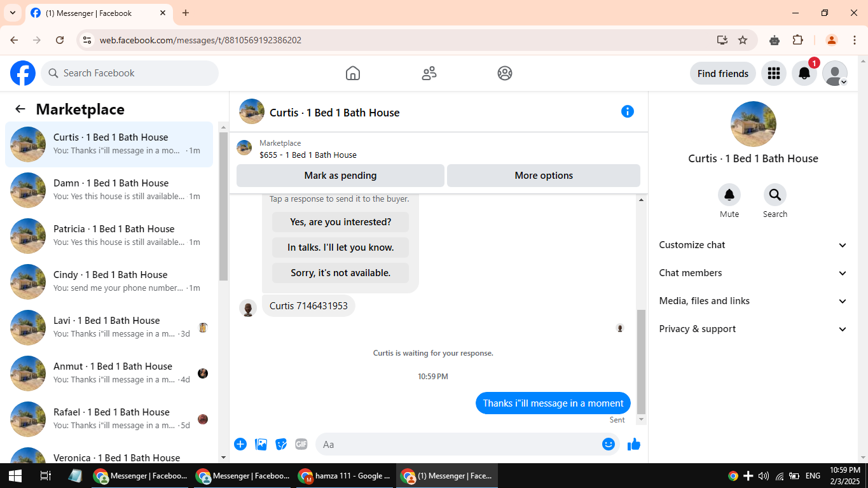Image resolution: width=868 pixels, height=488 pixels.
Task: Open Curtis profile picture in the right panel
Action: pos(754,124)
